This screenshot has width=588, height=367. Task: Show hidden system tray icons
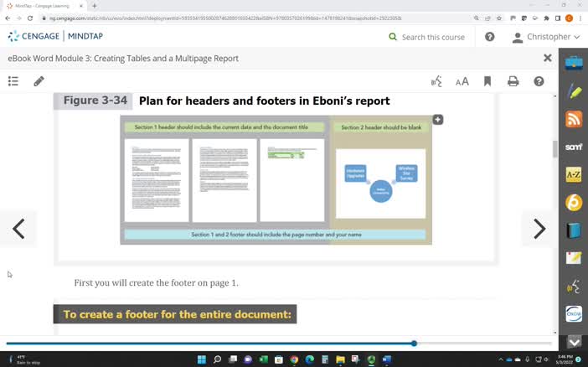point(501,359)
